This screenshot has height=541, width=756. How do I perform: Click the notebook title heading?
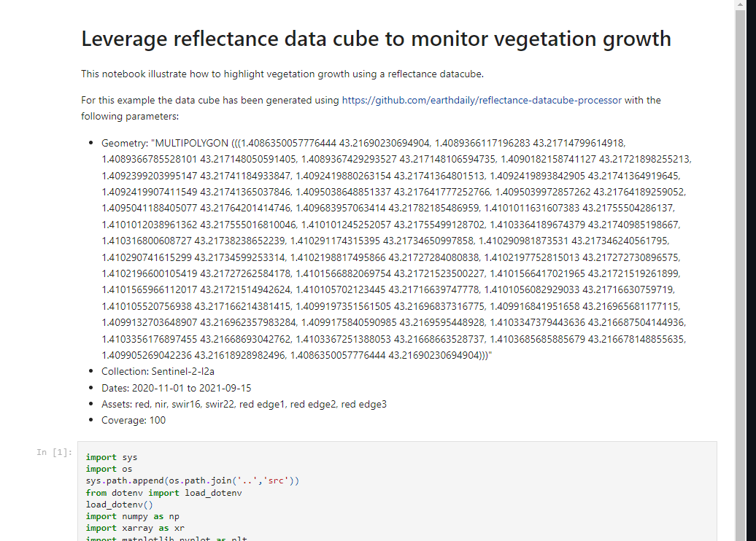pyautogui.click(x=376, y=39)
